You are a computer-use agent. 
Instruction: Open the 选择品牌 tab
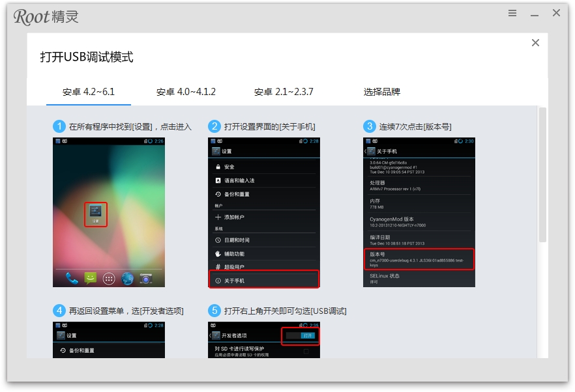point(384,92)
